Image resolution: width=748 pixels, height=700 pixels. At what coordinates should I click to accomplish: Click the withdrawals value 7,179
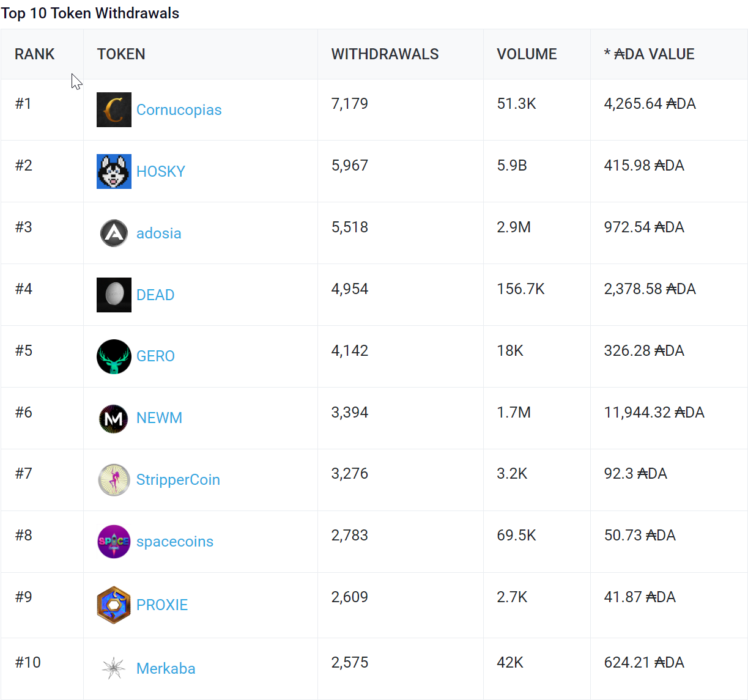click(x=350, y=104)
